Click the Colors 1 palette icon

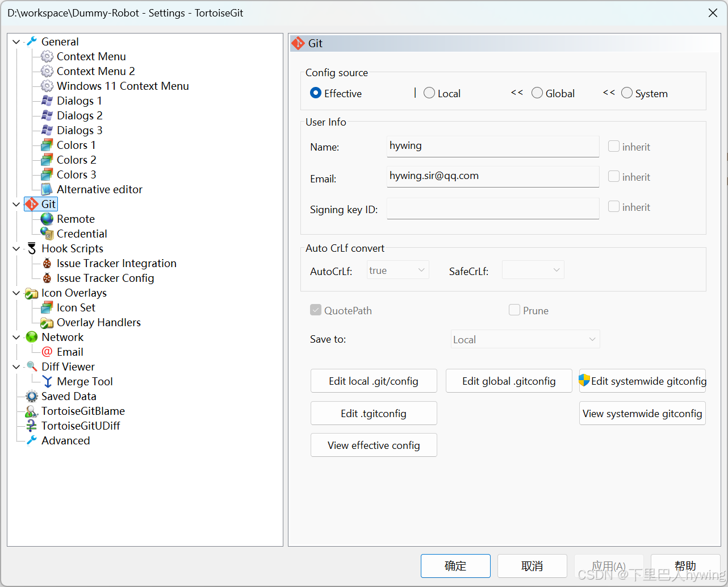(x=47, y=145)
